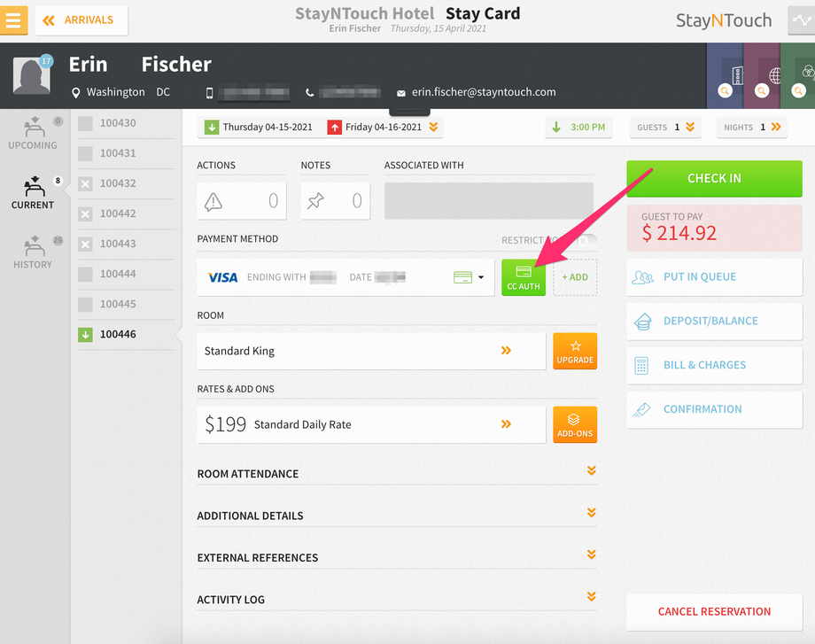Open the company card search tab
This screenshot has width=815, height=644.
[x=725, y=76]
